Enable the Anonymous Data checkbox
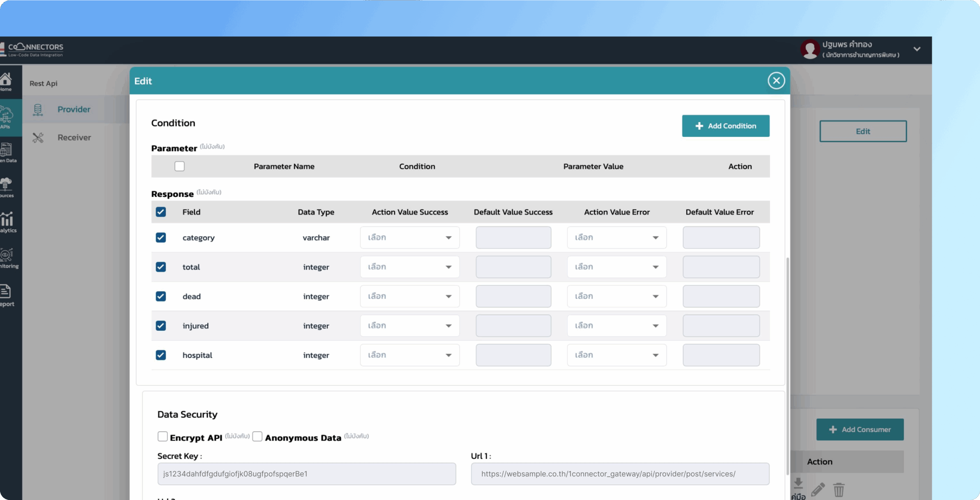This screenshot has height=500, width=980. [257, 436]
